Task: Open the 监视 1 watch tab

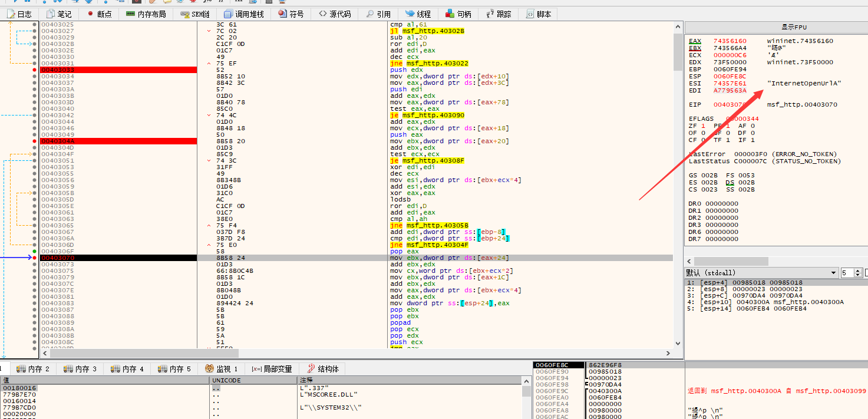Action: [x=221, y=369]
